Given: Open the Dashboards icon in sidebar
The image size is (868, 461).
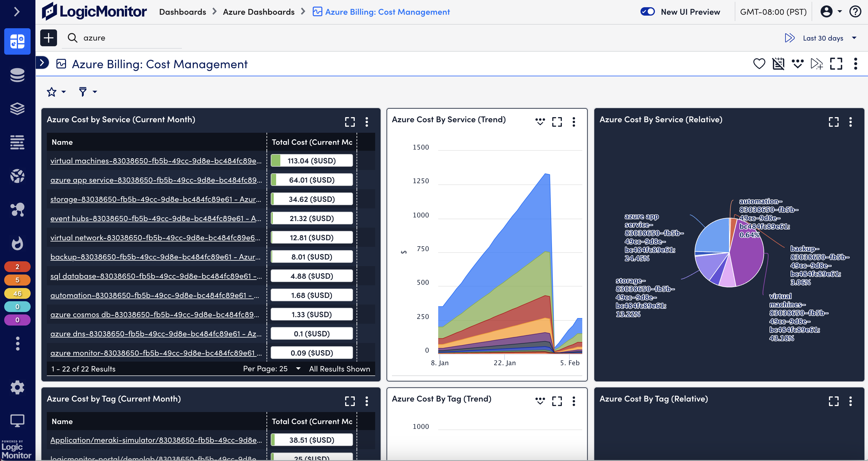Looking at the screenshot, I should click(x=17, y=41).
